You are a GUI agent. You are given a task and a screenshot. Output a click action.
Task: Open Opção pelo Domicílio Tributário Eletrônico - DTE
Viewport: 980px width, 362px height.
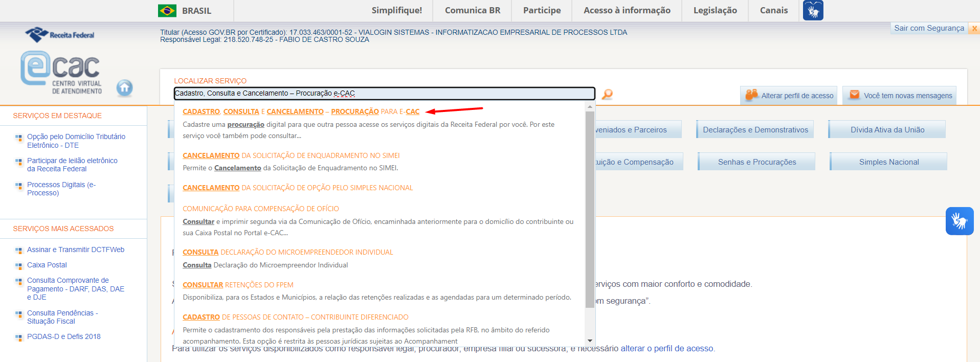[76, 141]
